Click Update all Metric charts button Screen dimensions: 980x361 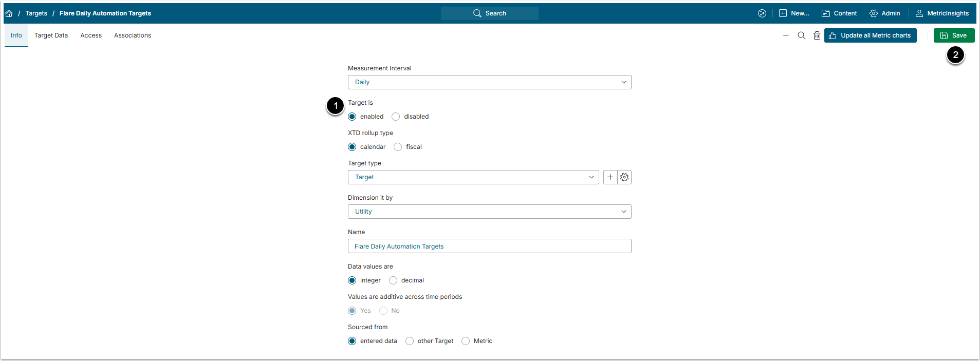pos(870,35)
